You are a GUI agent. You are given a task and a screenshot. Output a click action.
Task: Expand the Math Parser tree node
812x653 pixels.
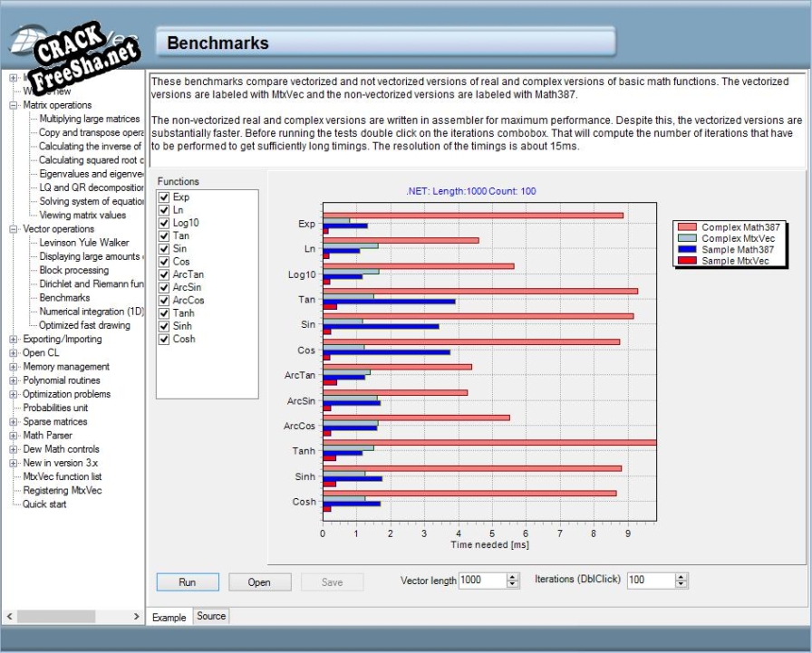pyautogui.click(x=14, y=436)
